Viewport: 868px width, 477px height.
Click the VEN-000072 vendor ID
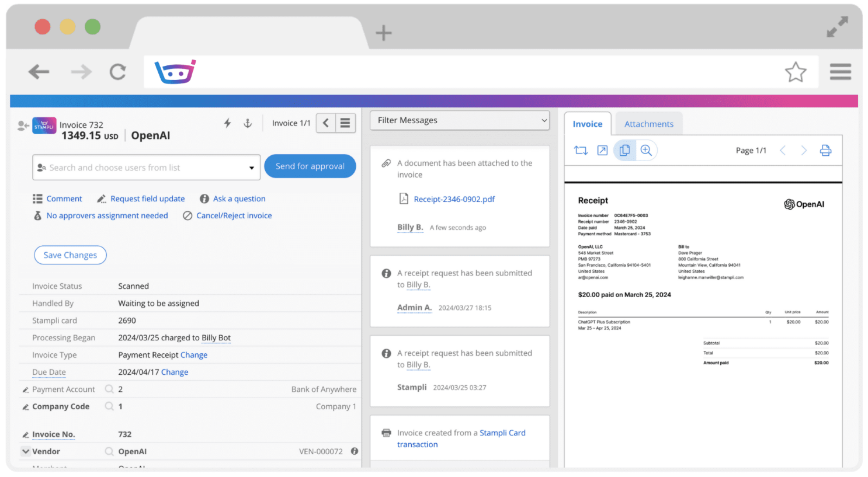(x=321, y=452)
